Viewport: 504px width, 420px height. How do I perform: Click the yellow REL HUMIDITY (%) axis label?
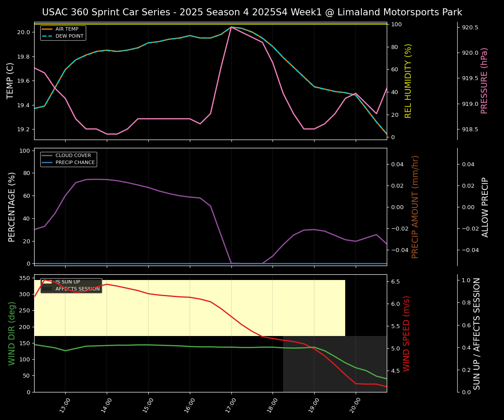408,81
